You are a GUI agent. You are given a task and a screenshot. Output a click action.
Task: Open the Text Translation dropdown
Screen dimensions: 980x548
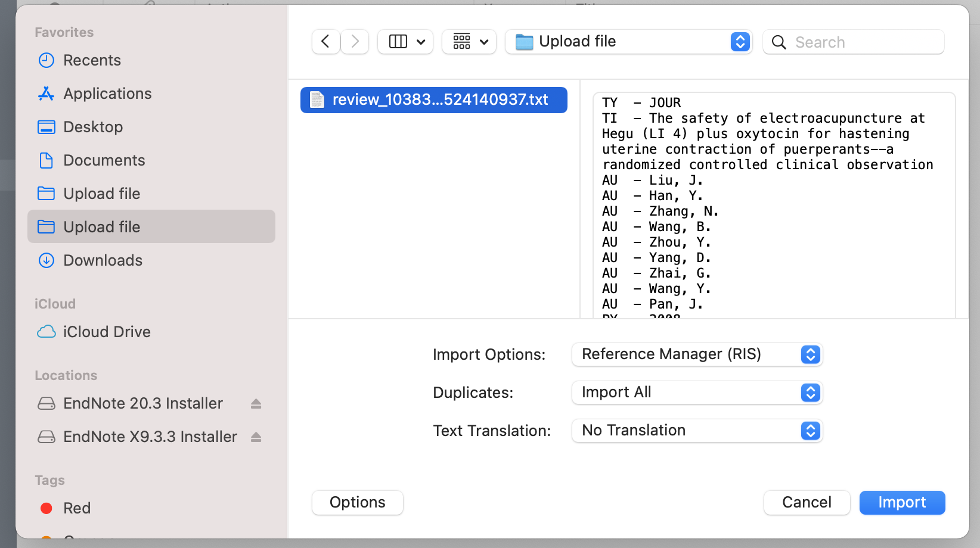click(x=696, y=431)
